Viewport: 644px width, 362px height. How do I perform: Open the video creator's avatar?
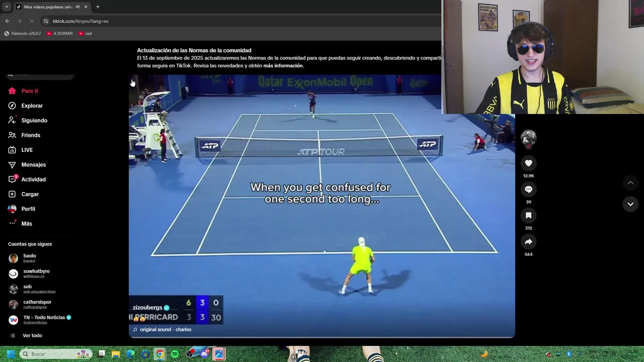[528, 138]
